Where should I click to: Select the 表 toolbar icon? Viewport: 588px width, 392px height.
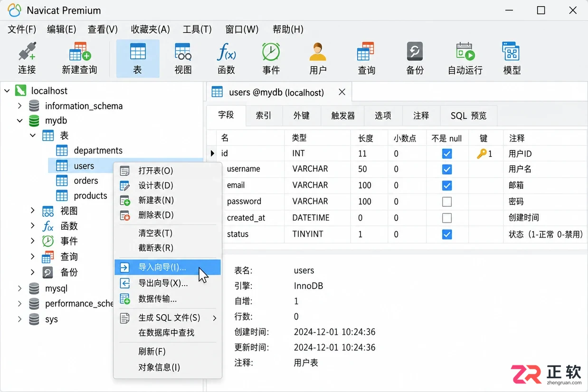coord(138,58)
